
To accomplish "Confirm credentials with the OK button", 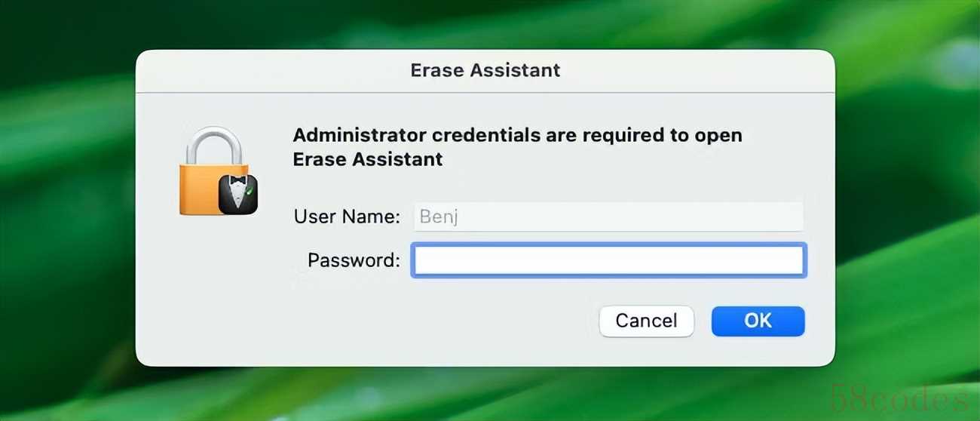I will (x=758, y=321).
